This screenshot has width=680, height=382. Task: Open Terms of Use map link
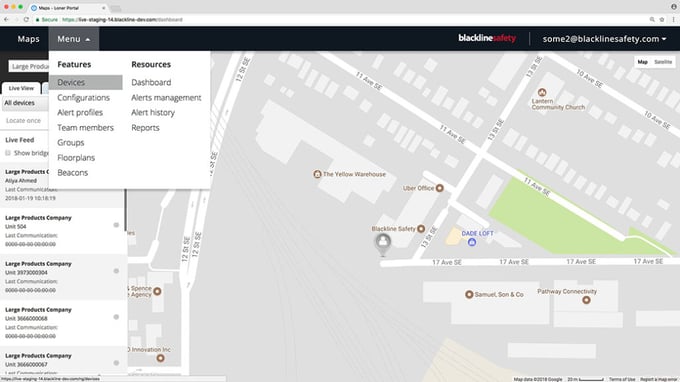(621, 379)
